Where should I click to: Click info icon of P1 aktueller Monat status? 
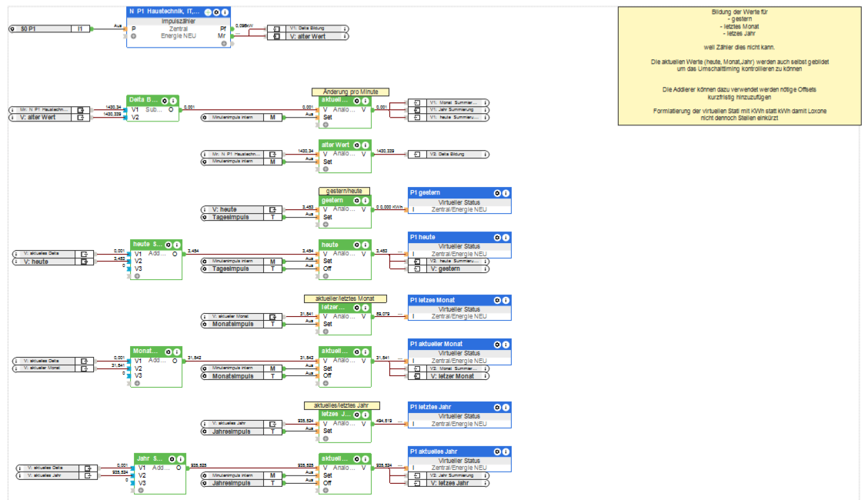click(506, 345)
